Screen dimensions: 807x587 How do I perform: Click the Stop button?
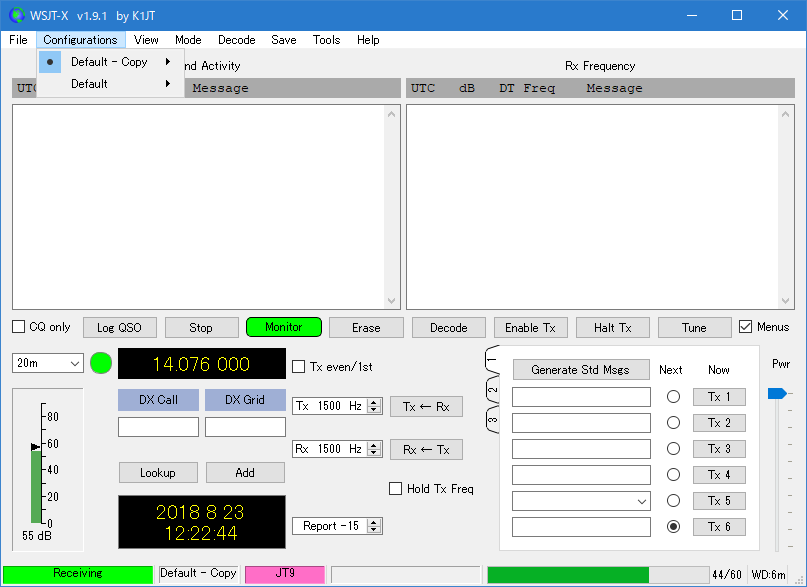tap(201, 328)
